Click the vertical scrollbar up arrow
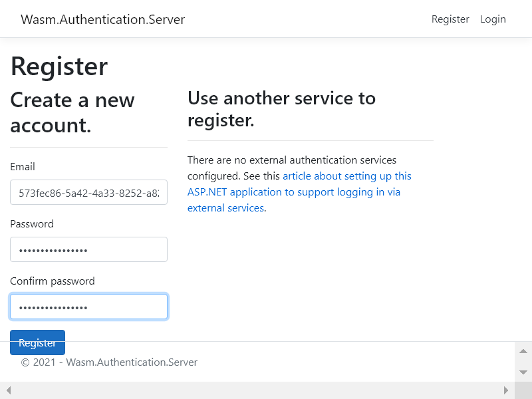Image resolution: width=532 pixels, height=399 pixels. click(x=523, y=351)
